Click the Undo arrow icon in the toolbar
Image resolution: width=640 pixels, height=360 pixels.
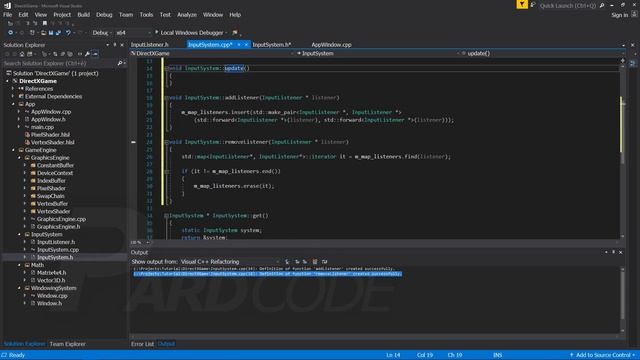[x=68, y=33]
